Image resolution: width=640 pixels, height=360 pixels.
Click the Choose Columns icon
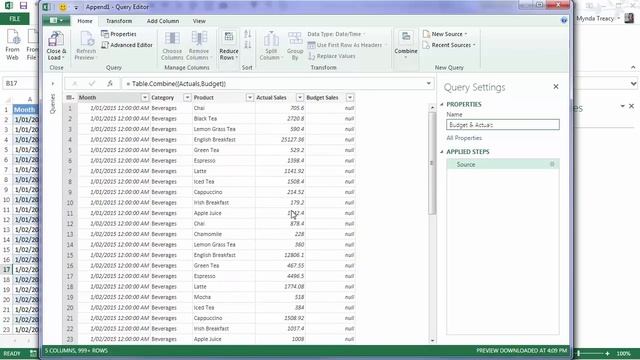click(172, 39)
